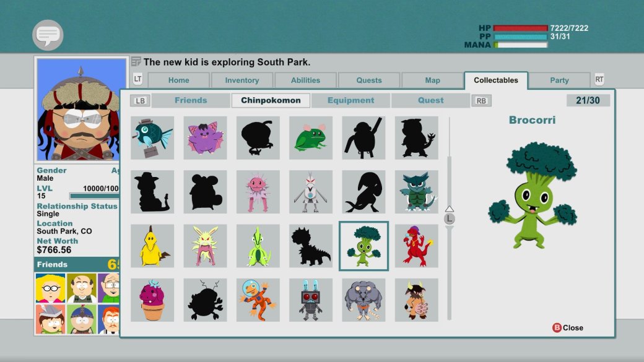Screen dimensions: 644x362
Task: Select locked big-eared mouse silhouette
Action: (x=205, y=192)
